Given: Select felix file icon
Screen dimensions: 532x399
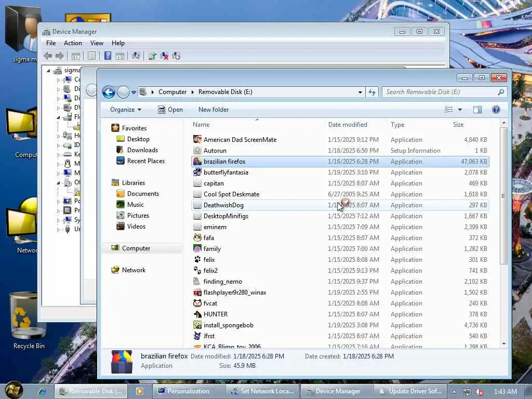Looking at the screenshot, I should [x=197, y=260].
